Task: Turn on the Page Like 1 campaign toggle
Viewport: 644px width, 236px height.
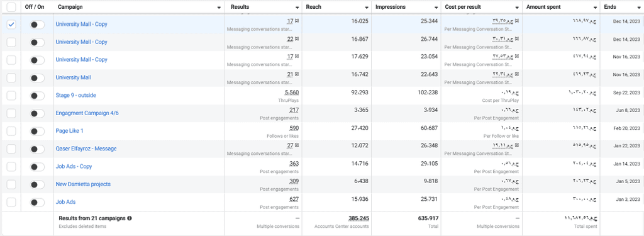Action: tap(37, 131)
